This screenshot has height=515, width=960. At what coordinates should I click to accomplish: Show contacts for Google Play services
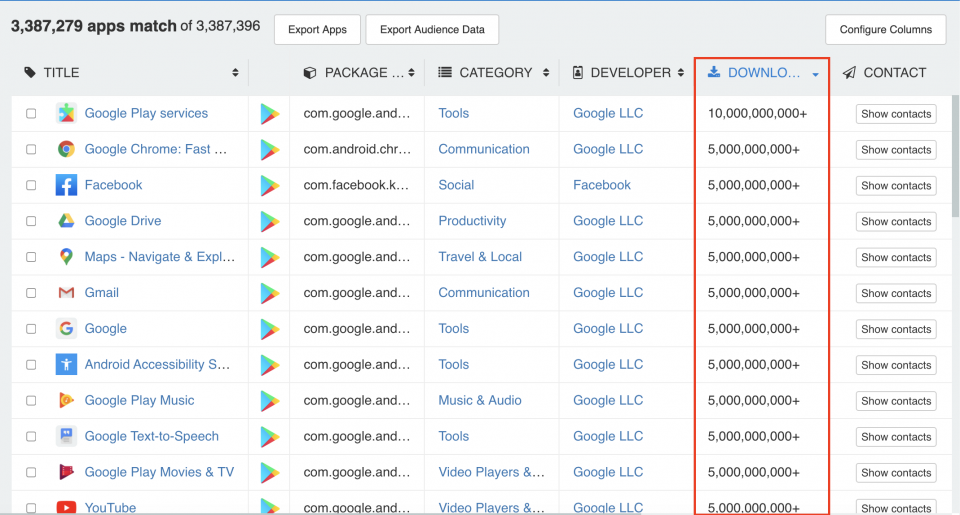point(896,114)
